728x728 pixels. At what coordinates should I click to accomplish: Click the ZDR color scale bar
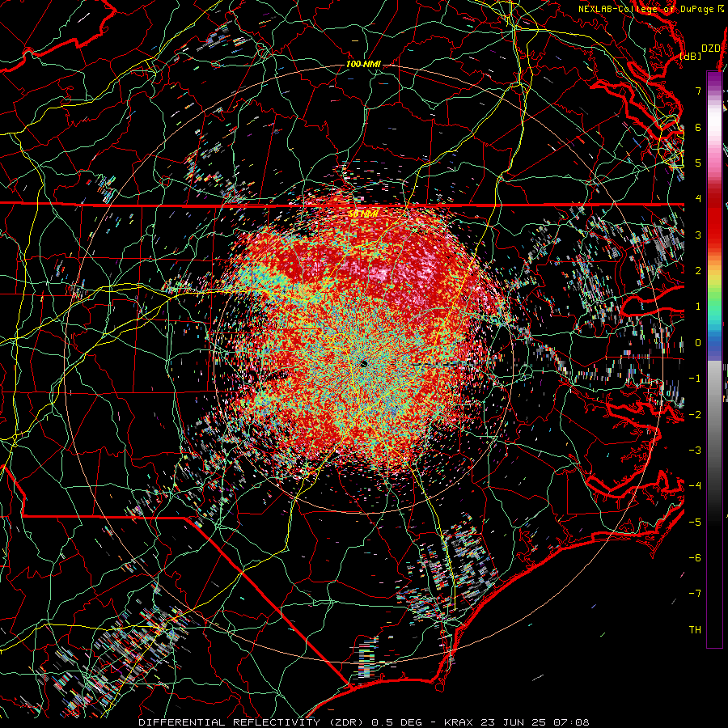714,359
